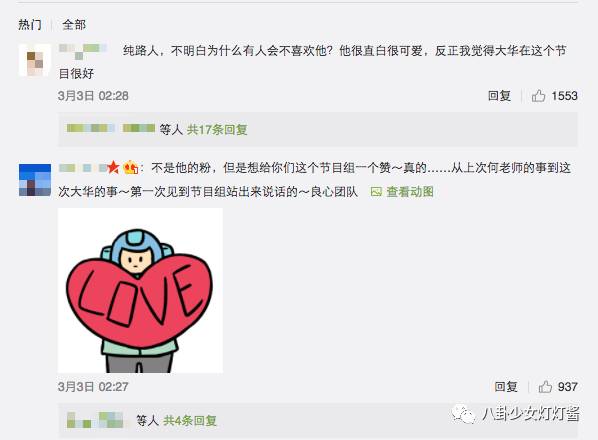Like the comment with 1553 likes
Viewport: 598px width, 440px height.
(x=539, y=95)
